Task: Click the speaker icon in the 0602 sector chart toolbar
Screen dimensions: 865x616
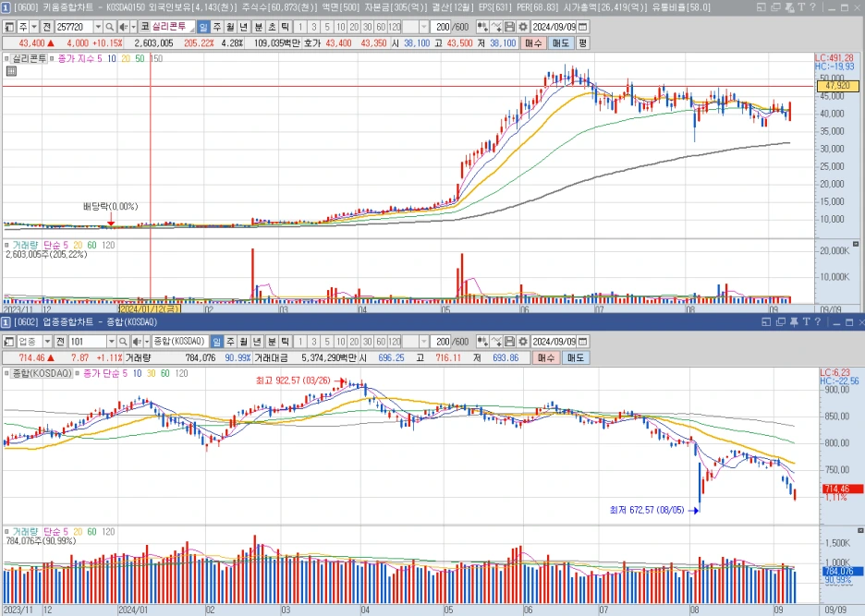Action: [x=137, y=342]
